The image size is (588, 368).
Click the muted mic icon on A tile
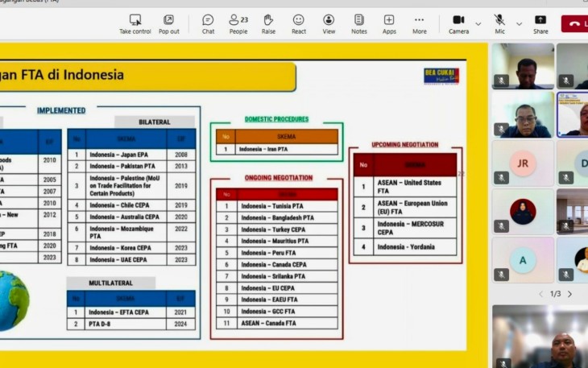tap(501, 275)
